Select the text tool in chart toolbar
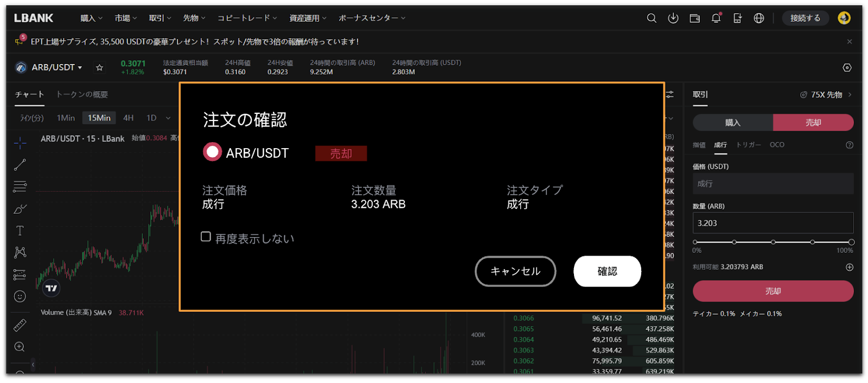This screenshot has width=868, height=383. tap(20, 231)
